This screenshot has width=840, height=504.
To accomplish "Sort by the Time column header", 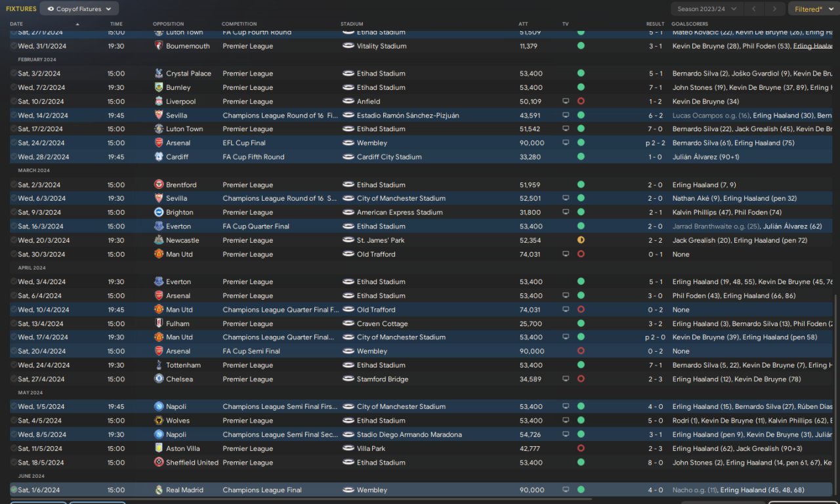I will tap(116, 24).
